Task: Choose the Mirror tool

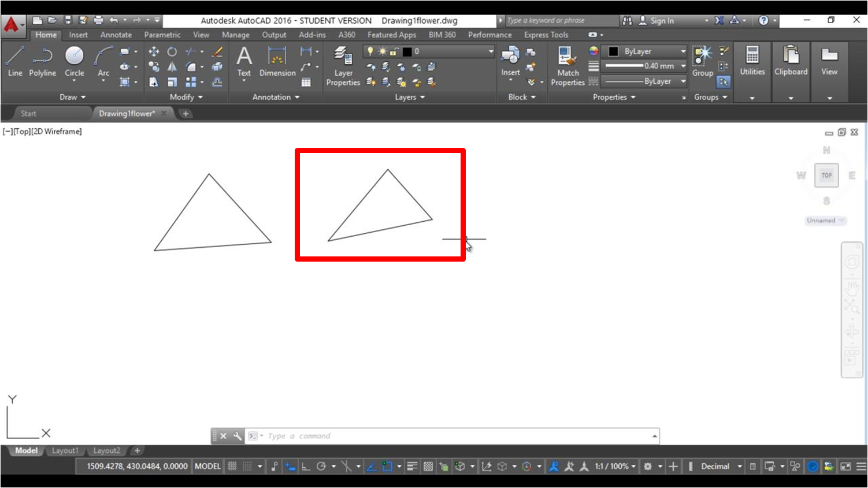Action: (172, 67)
